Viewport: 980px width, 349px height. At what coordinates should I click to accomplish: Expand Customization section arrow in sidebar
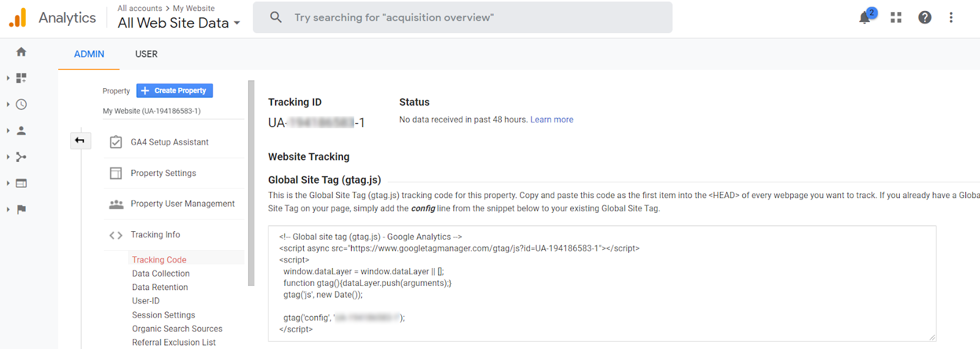[x=8, y=78]
